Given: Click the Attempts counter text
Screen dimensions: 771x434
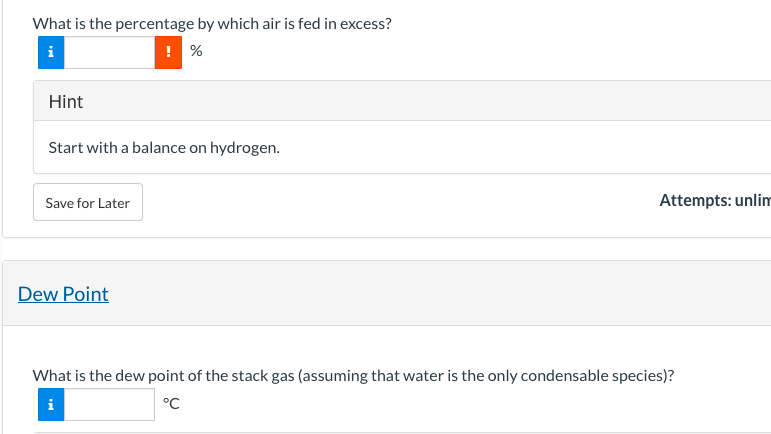Looking at the screenshot, I should (714, 200).
